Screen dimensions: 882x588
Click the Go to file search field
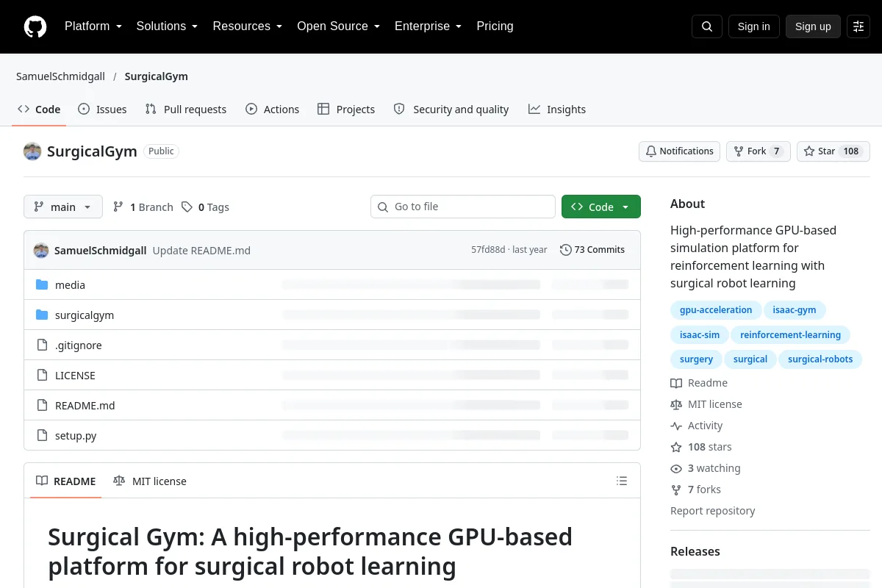(463, 207)
